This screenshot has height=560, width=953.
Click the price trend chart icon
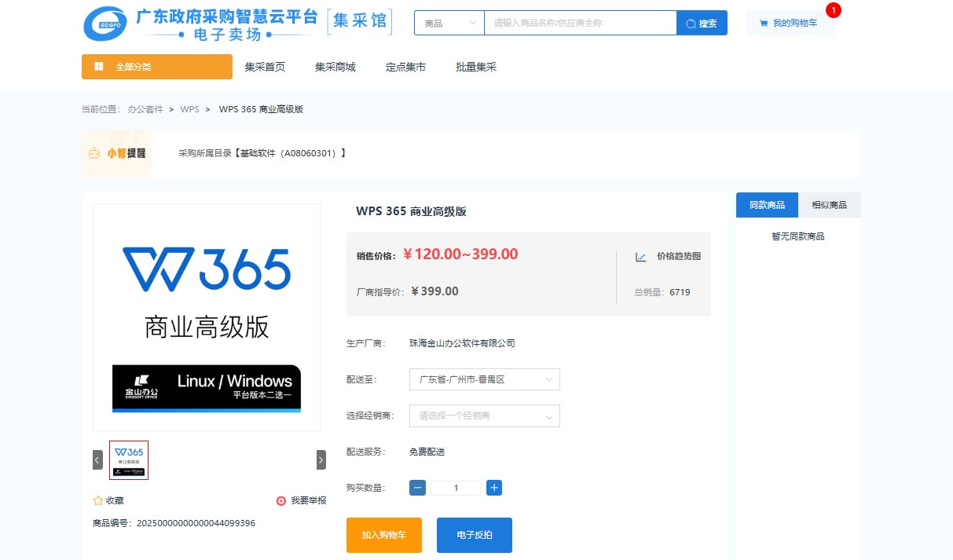click(641, 257)
